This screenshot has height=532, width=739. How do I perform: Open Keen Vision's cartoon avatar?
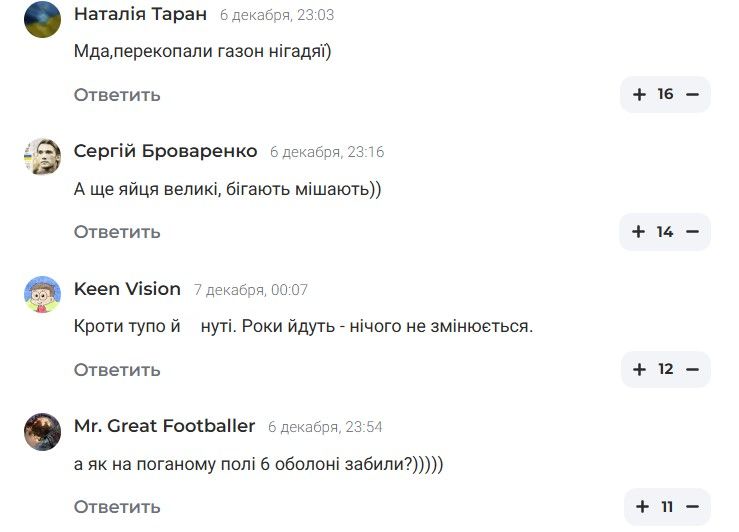coord(42,294)
